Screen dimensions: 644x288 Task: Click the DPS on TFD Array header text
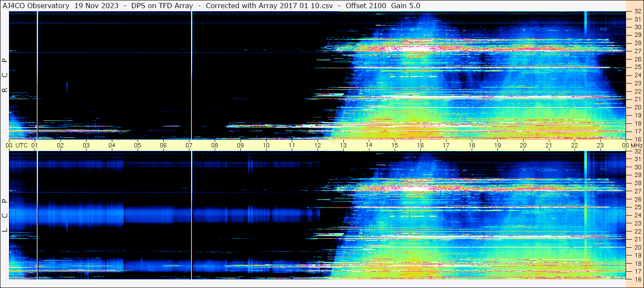(162, 6)
